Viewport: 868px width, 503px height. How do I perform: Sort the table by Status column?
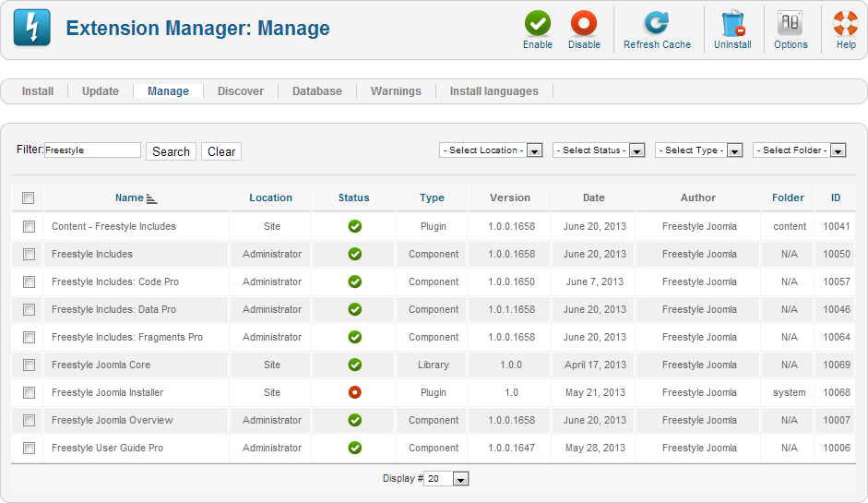[x=353, y=198]
